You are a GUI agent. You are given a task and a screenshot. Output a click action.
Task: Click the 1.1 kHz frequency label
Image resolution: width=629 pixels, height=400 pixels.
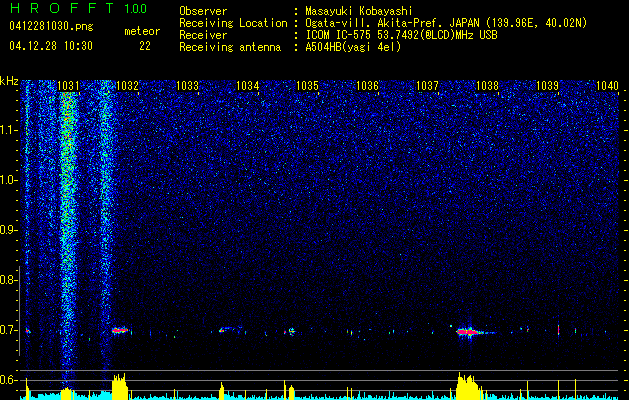tap(8, 130)
